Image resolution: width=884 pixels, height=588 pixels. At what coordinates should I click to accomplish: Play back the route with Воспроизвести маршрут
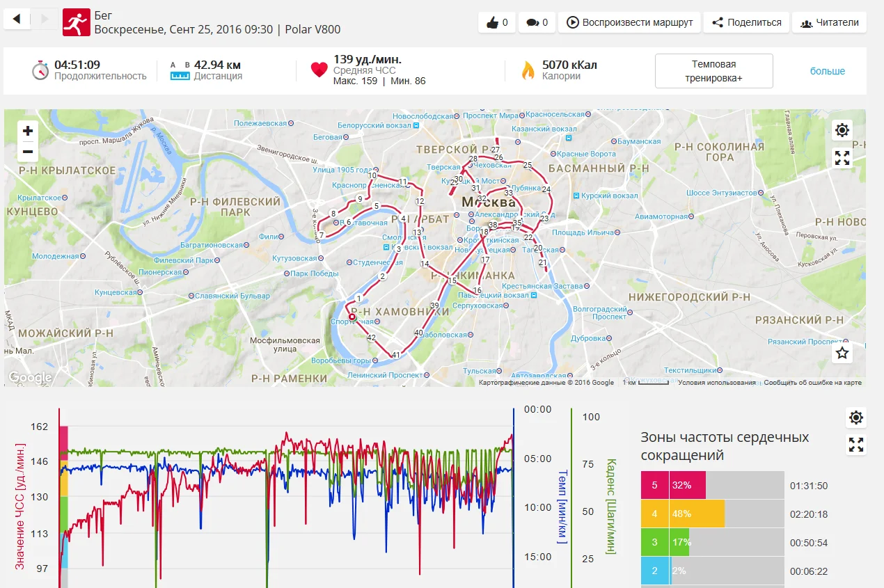tap(629, 22)
